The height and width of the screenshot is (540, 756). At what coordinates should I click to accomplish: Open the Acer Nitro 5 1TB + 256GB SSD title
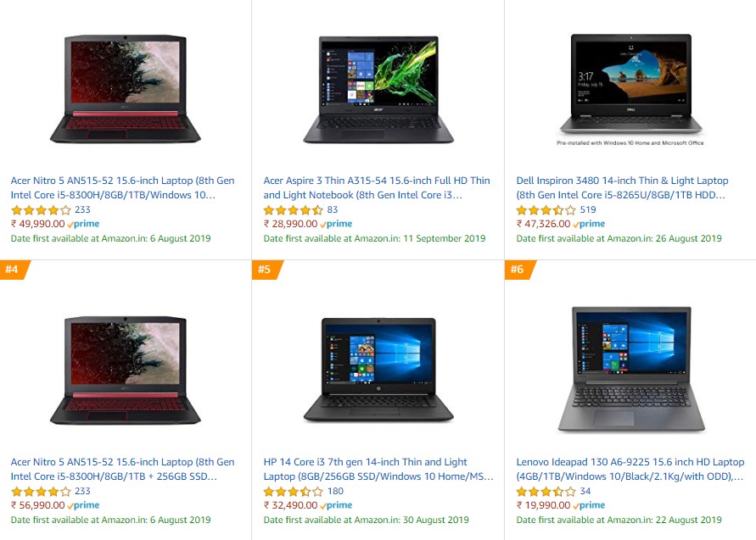pyautogui.click(x=122, y=469)
